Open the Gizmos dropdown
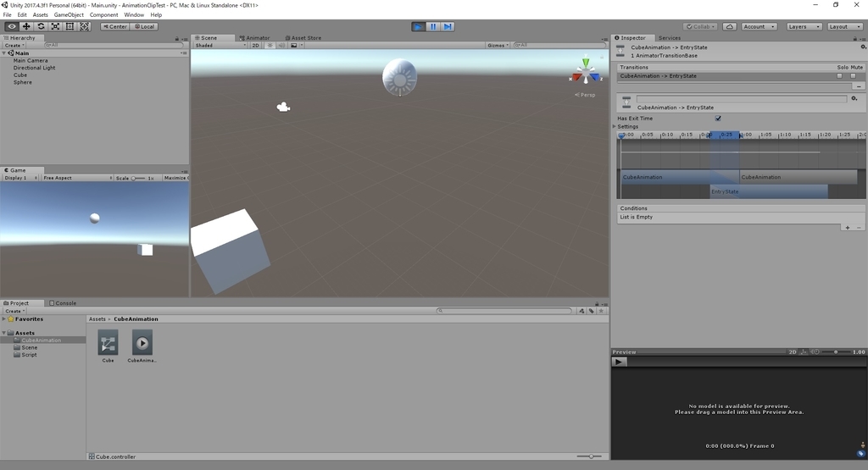Image resolution: width=868 pixels, height=470 pixels. [x=498, y=46]
